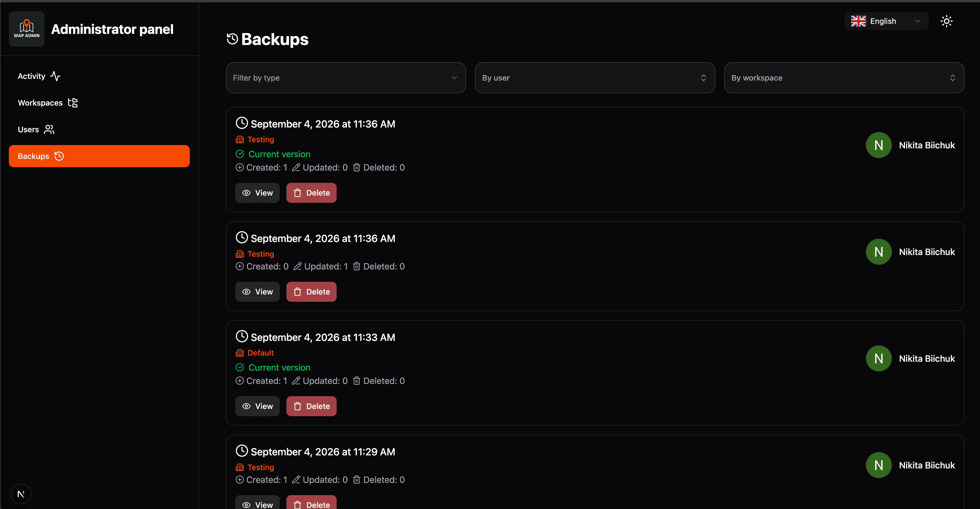Click the 'Current version' text on the Default backup
The height and width of the screenshot is (509, 980).
[x=280, y=368]
